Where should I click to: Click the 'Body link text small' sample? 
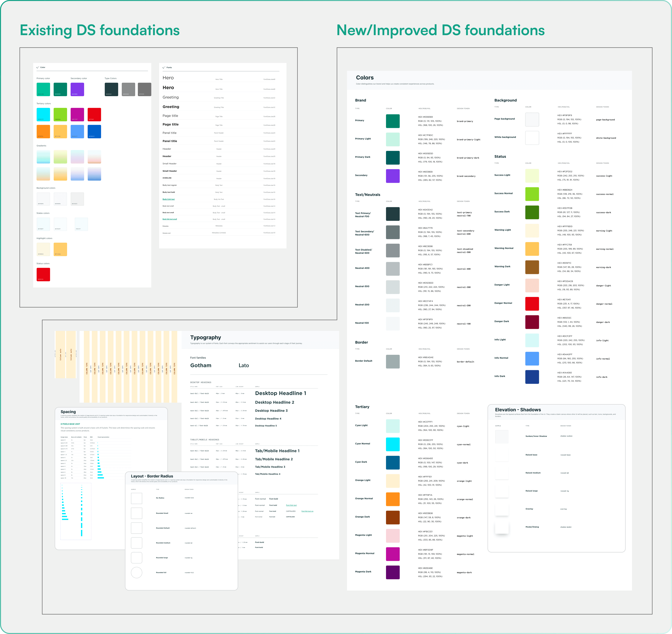click(x=169, y=219)
